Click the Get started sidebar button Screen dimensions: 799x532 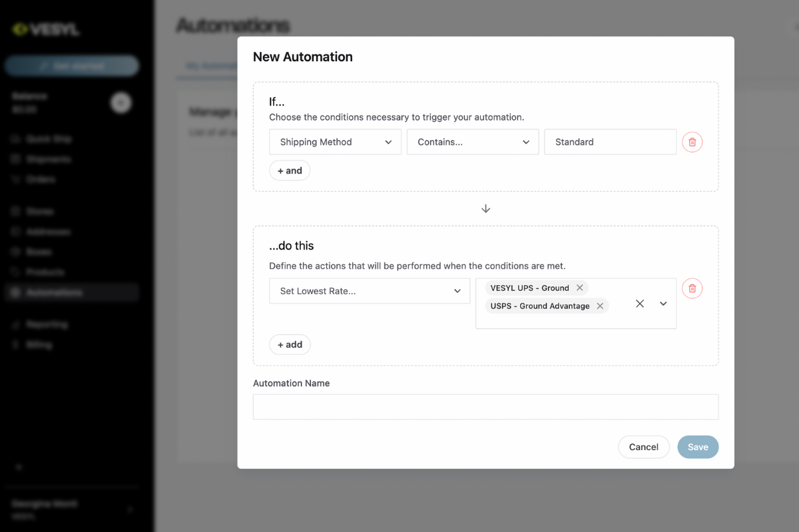coord(71,66)
